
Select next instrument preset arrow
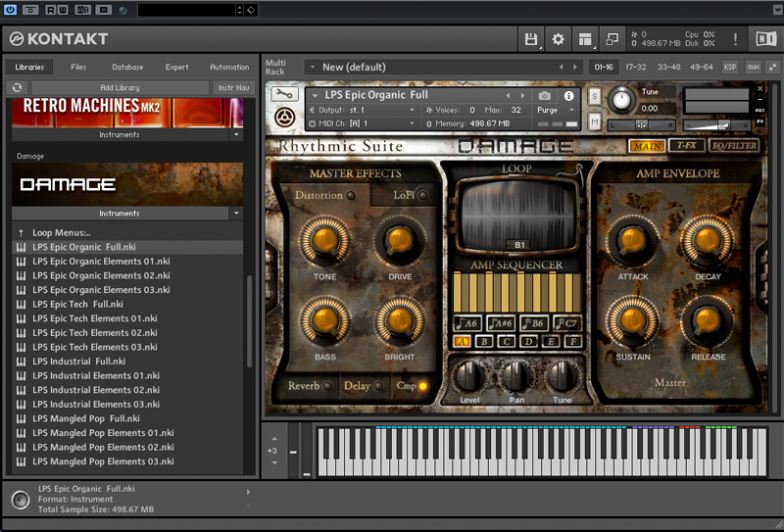pyautogui.click(x=523, y=95)
